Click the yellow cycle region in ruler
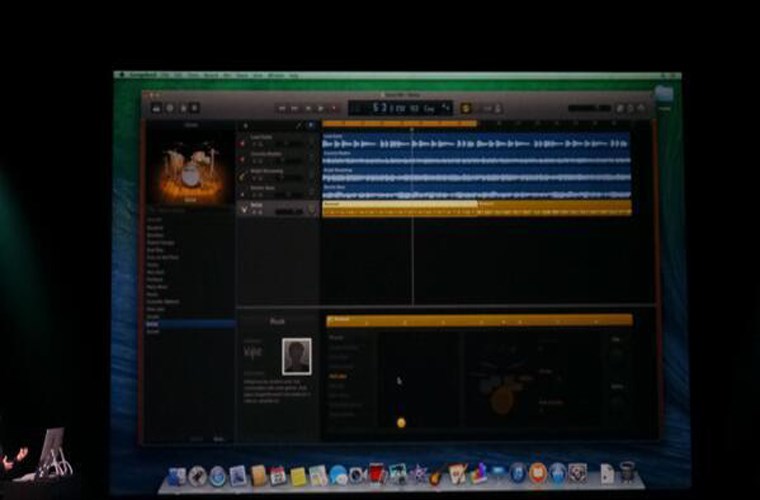Screen dimensions: 760x500 [400, 124]
